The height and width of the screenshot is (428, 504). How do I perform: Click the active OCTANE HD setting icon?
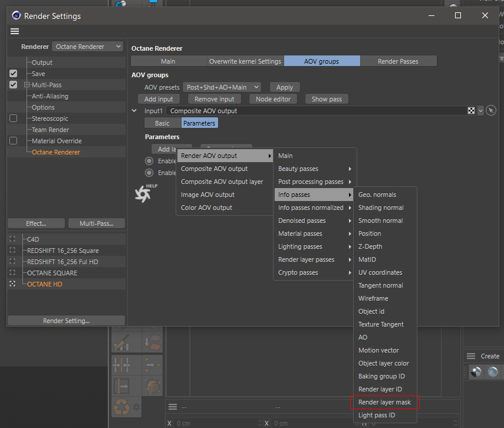pos(12,284)
